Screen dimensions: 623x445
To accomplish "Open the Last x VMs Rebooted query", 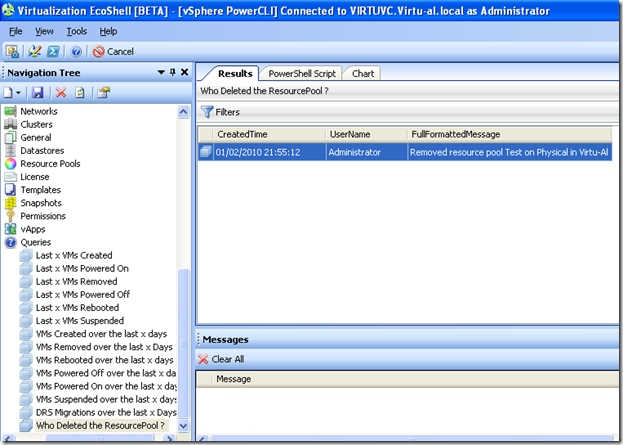I will tap(77, 308).
